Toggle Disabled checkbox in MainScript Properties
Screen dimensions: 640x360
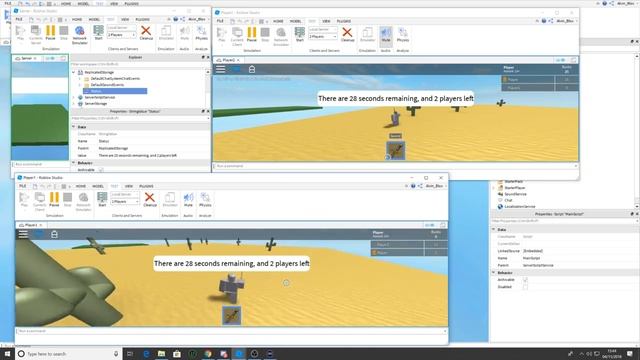525,287
